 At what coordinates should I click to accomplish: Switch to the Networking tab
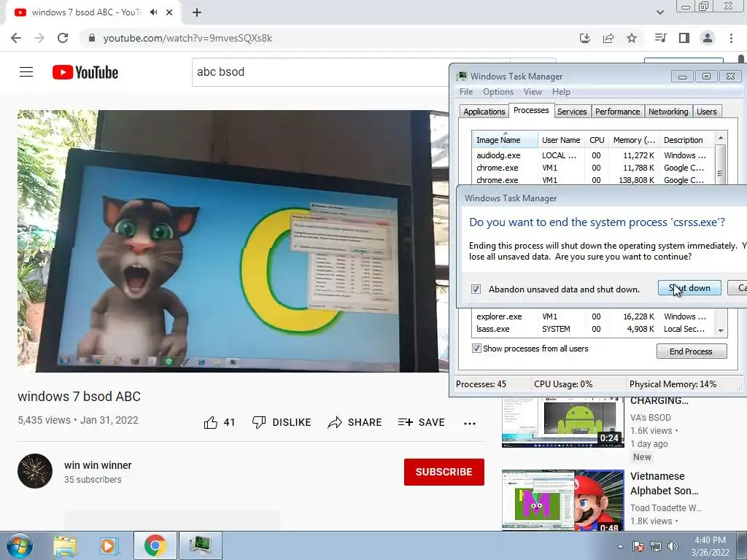point(668,112)
